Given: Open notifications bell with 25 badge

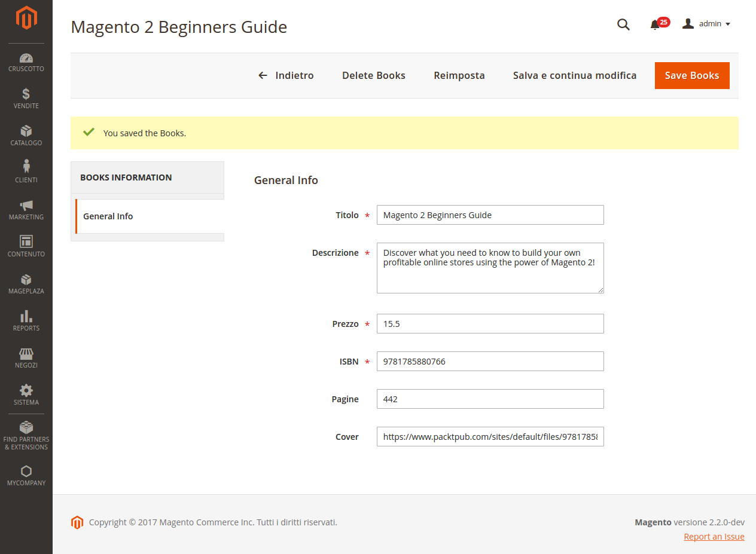Looking at the screenshot, I should (659, 24).
